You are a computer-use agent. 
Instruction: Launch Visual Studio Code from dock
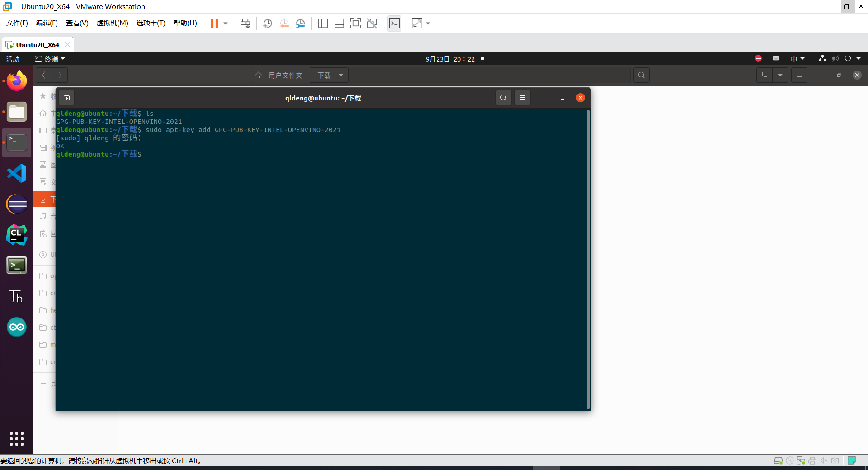pos(17,173)
